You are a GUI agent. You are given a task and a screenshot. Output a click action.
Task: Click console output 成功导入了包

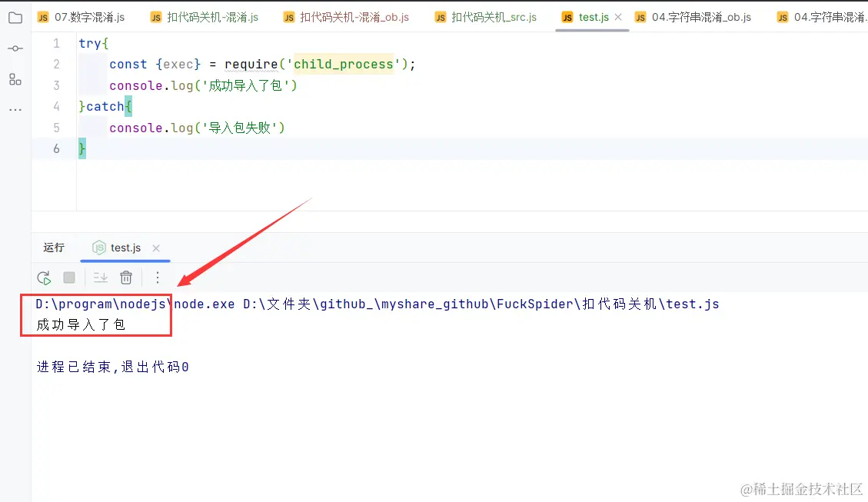[x=81, y=325]
